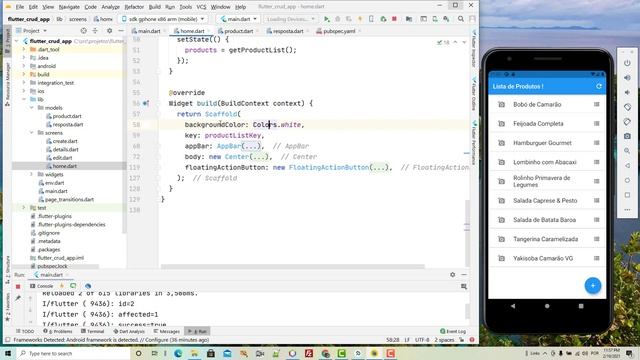
Task: Expand folded AppBar(...) code region
Action: pos(250,146)
